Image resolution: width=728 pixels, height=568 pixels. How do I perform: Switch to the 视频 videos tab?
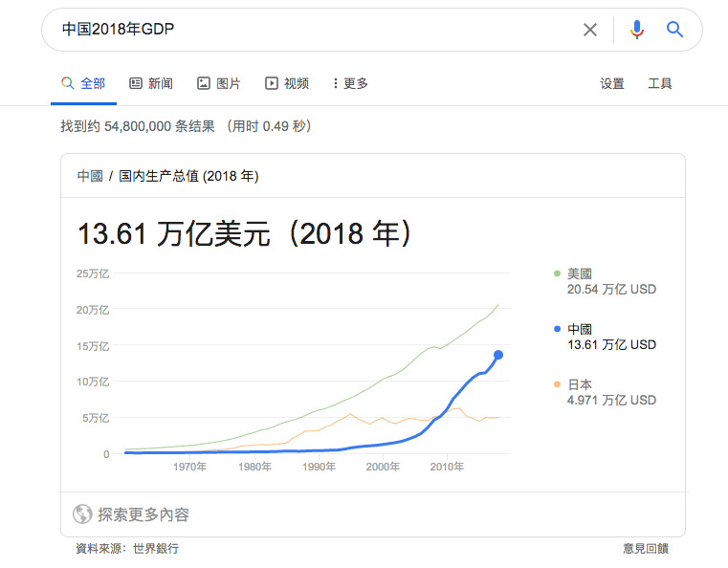click(287, 83)
